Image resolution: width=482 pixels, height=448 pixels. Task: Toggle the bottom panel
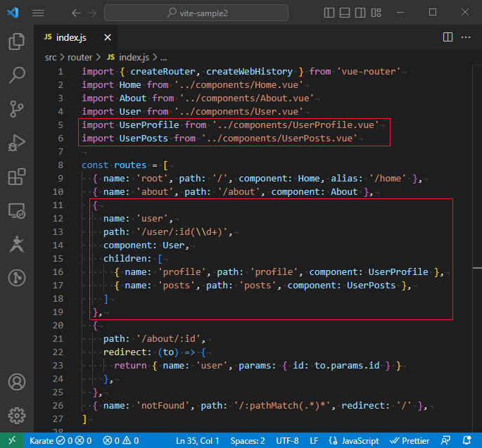pos(345,13)
